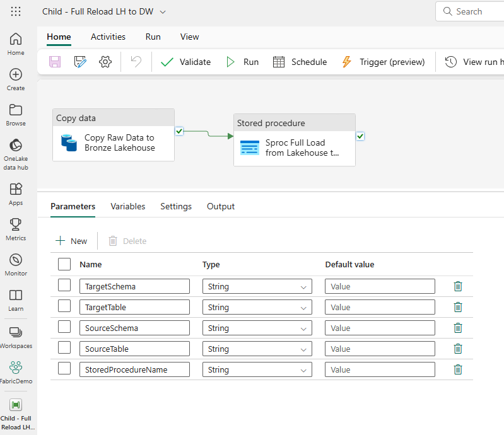
Task: Open SourceTable Type dropdown
Action: click(x=257, y=349)
